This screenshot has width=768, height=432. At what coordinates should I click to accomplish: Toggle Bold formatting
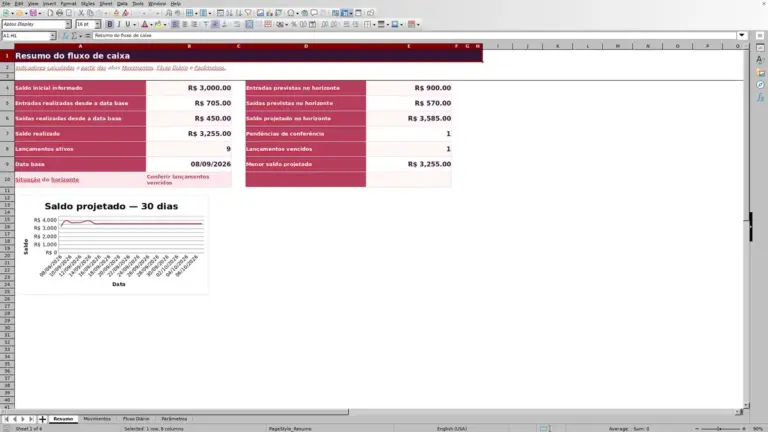[110, 24]
